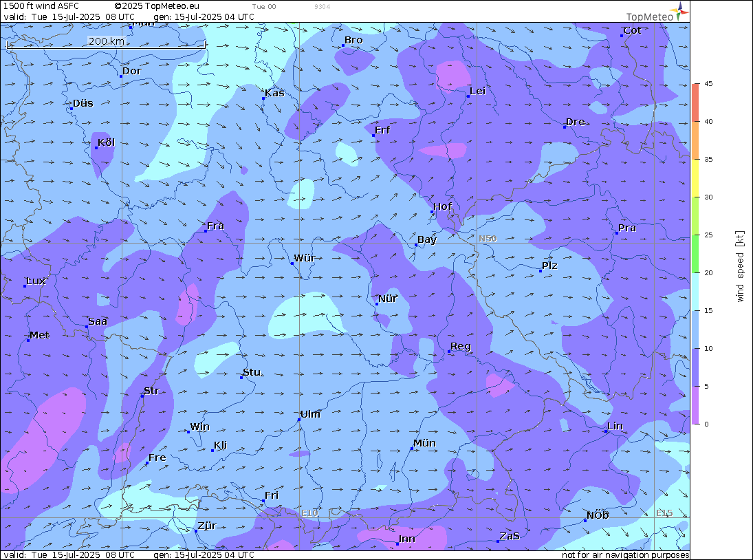Click the Kas city label
The height and width of the screenshot is (560, 753).
pos(274,93)
